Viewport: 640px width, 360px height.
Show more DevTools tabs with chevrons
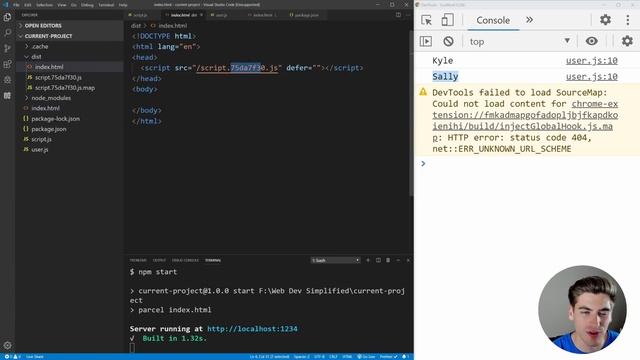click(x=529, y=20)
